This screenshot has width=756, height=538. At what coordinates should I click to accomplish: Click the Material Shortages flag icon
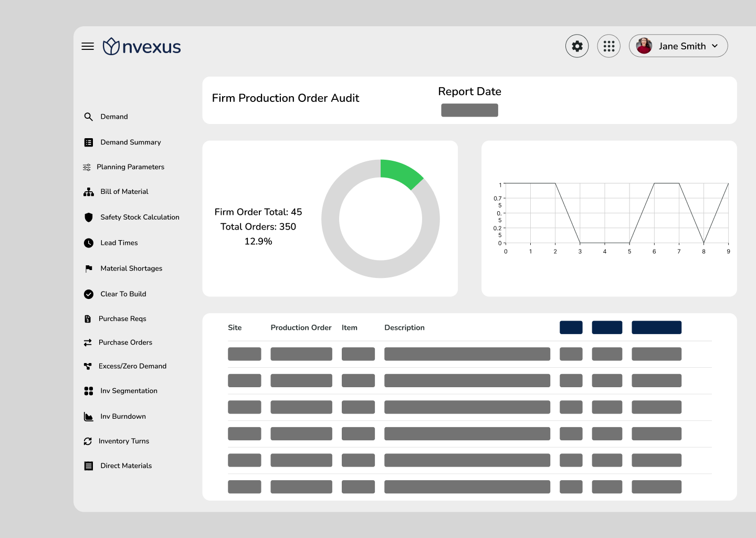[89, 268]
